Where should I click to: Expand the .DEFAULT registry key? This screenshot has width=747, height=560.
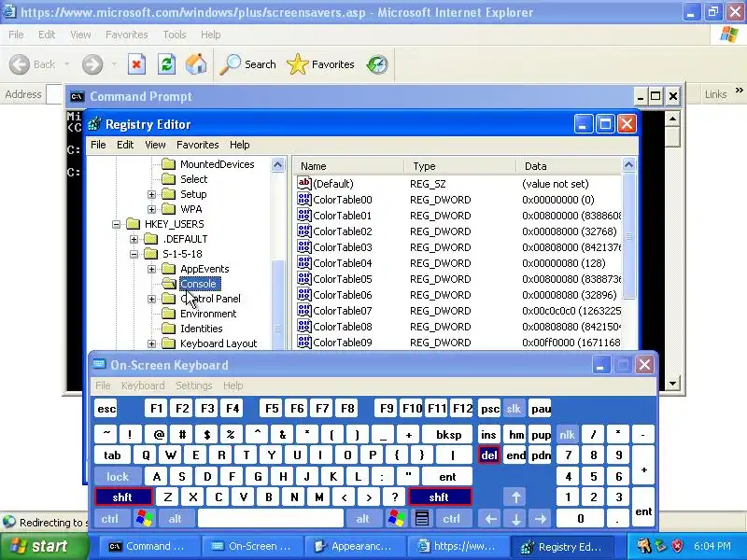[x=134, y=239]
